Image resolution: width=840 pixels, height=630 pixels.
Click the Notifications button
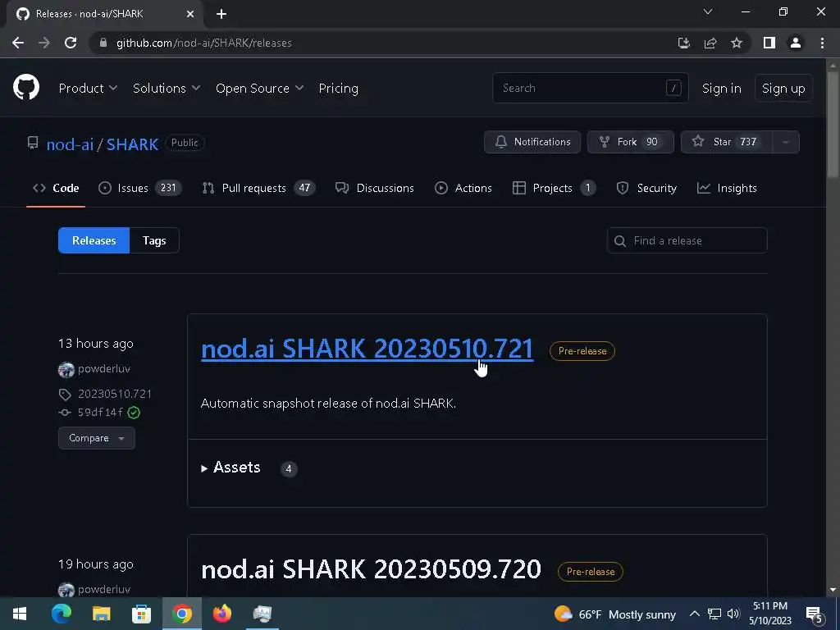[x=532, y=142]
